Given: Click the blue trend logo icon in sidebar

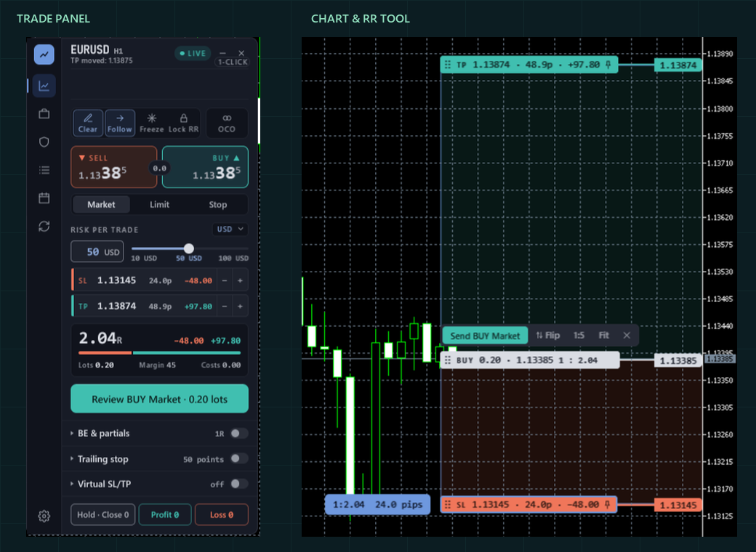Looking at the screenshot, I should [44, 54].
